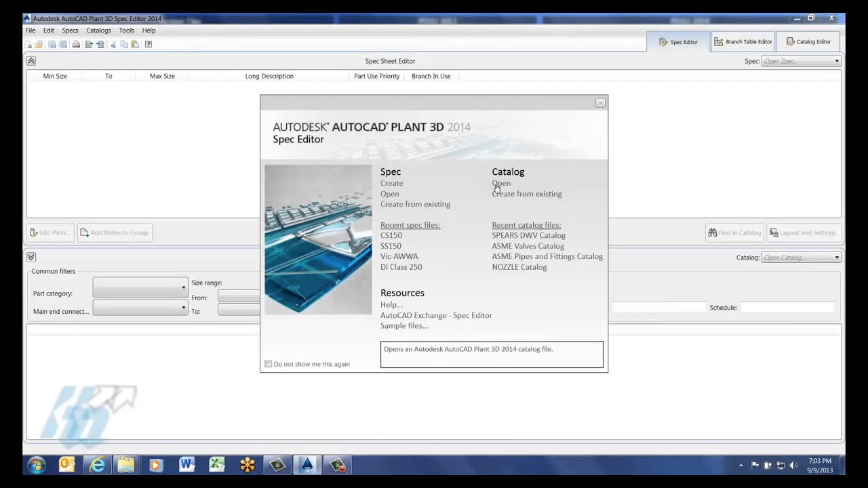Image resolution: width=868 pixels, height=488 pixels.
Task: Switch to Excel in the taskbar
Action: (x=216, y=465)
